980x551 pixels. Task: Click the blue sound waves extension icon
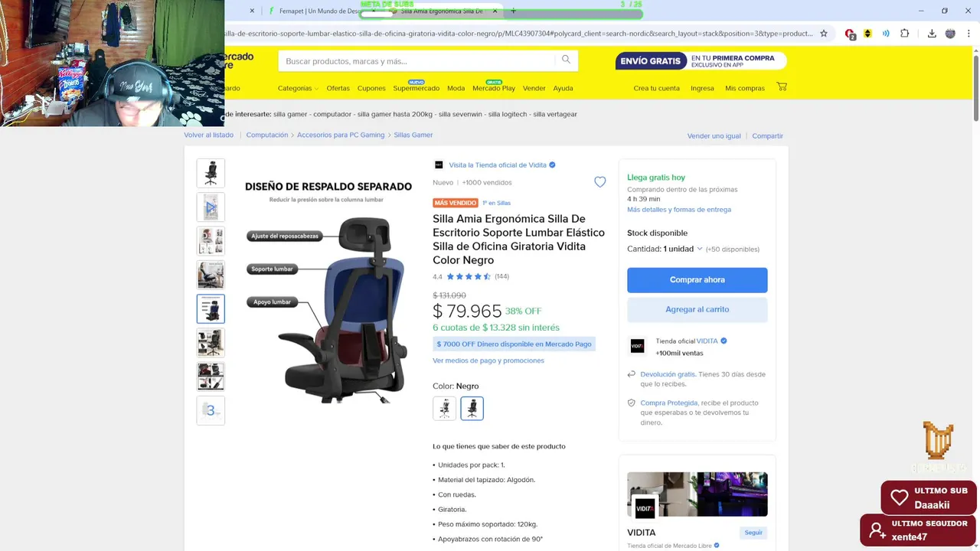point(886,34)
